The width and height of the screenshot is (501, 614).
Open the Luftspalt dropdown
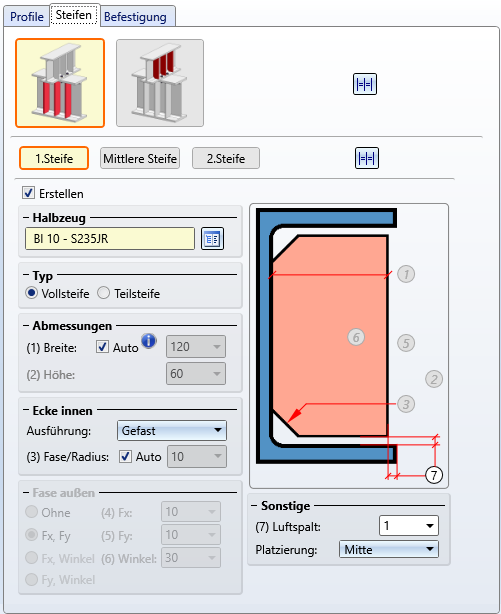[409, 526]
